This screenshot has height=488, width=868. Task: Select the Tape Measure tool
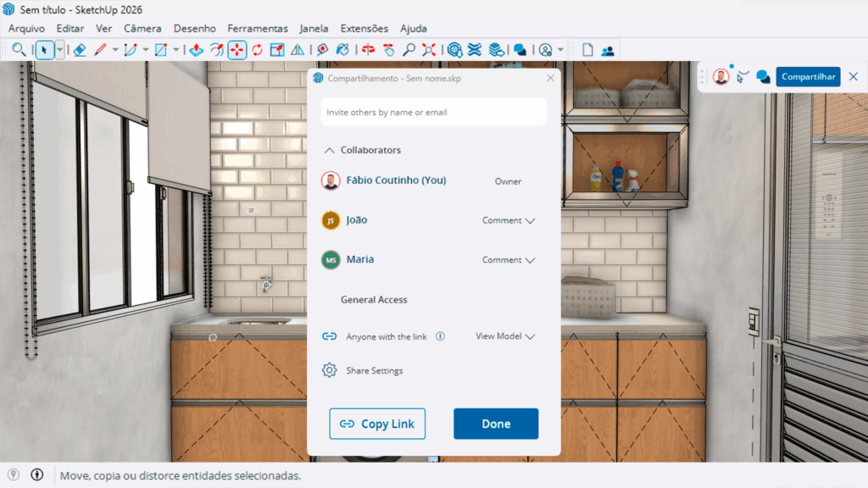pos(322,50)
